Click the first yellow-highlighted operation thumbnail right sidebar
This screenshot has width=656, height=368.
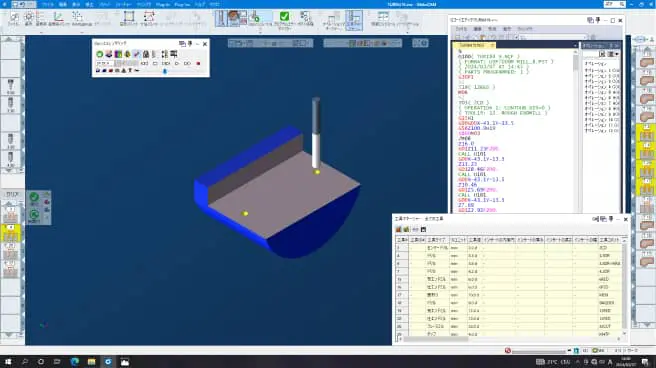pyautogui.click(x=646, y=133)
